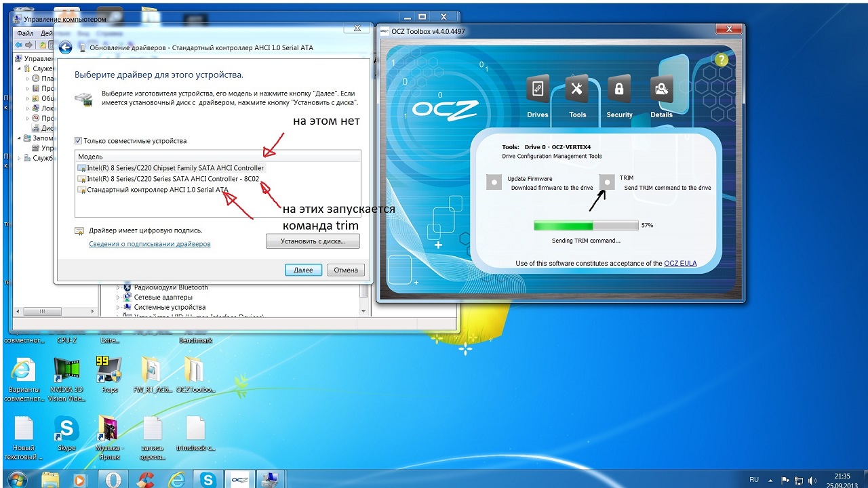Click the network adapters device icon
868x488 pixels.
(127, 297)
